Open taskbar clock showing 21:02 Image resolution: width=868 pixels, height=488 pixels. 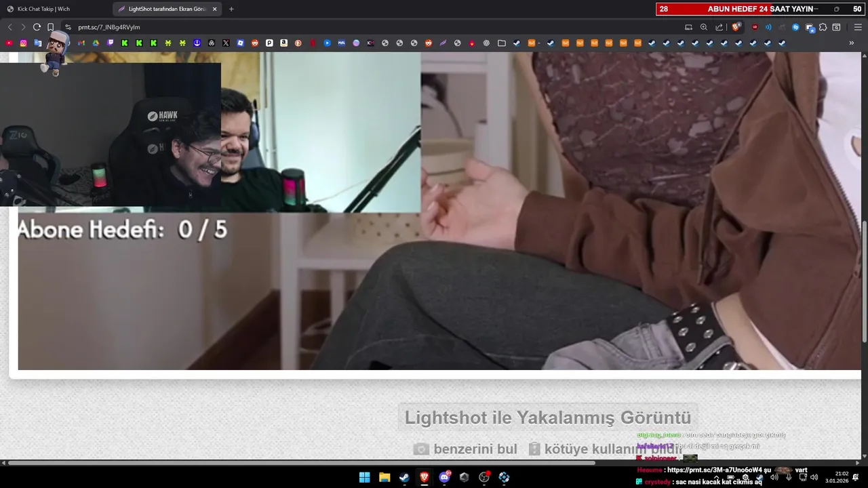point(831,477)
